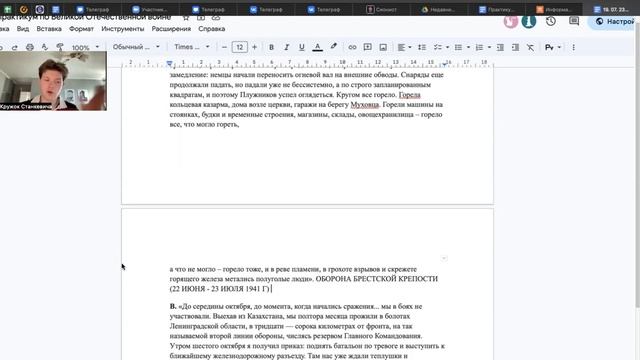Click the font size field showing 12
Image resolution: width=640 pixels, height=360 pixels.
(240, 47)
